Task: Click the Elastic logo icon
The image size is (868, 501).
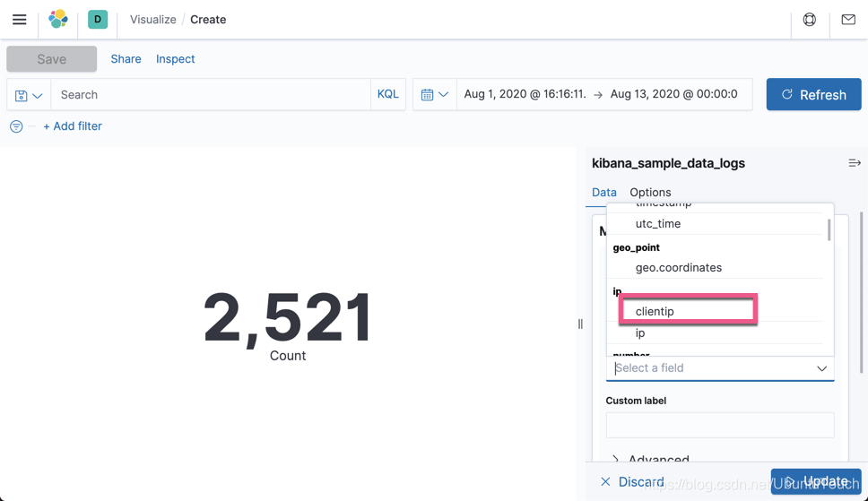Action: click(x=58, y=20)
